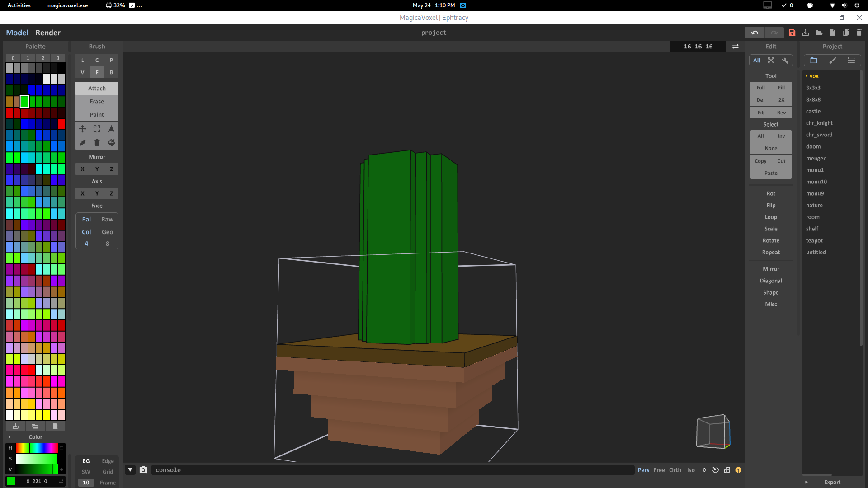The width and height of the screenshot is (868, 488).
Task: Adjust the saturation S slider
Action: pyautogui.click(x=37, y=459)
